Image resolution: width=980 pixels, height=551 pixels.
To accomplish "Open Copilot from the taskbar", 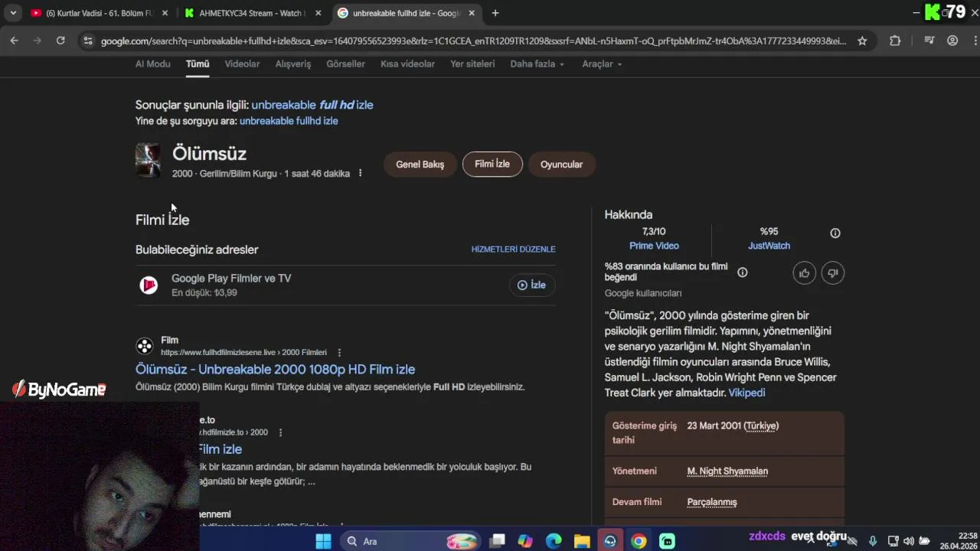I will point(525,541).
